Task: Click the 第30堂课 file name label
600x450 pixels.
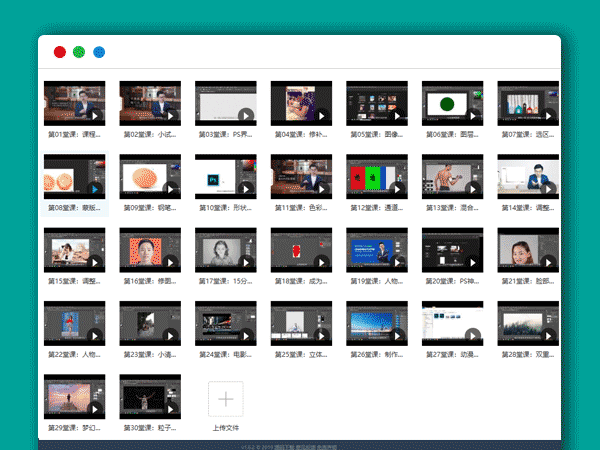Action: pyautogui.click(x=150, y=428)
